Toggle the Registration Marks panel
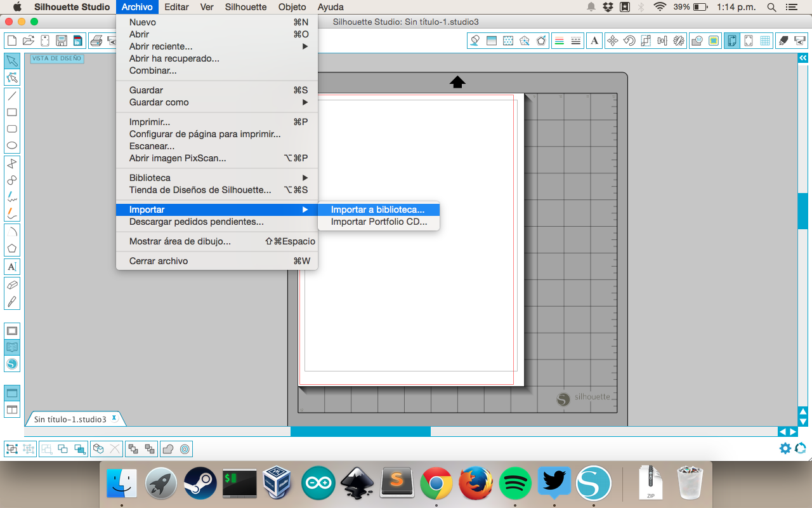The height and width of the screenshot is (508, 812). (749, 41)
